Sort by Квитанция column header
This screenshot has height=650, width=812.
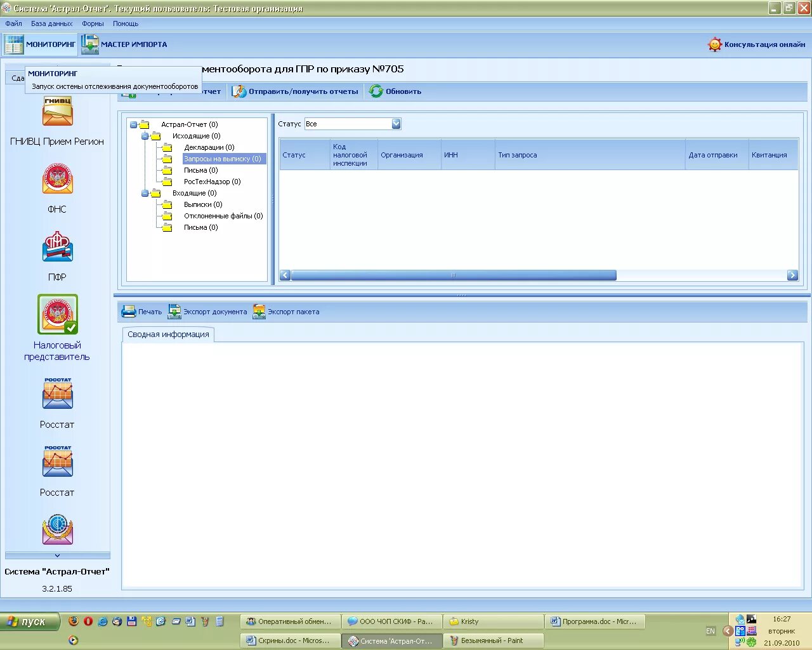pos(773,155)
